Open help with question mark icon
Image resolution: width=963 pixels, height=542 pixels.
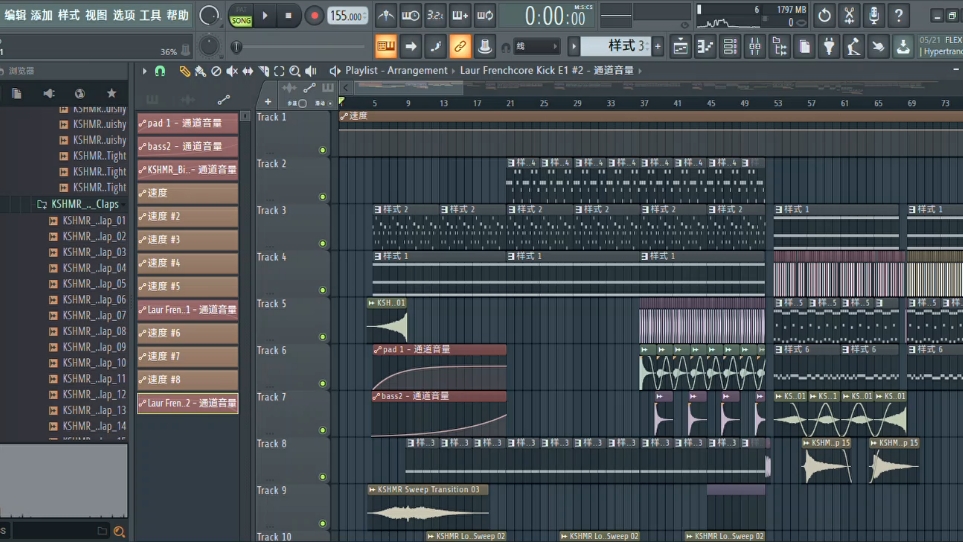[899, 15]
